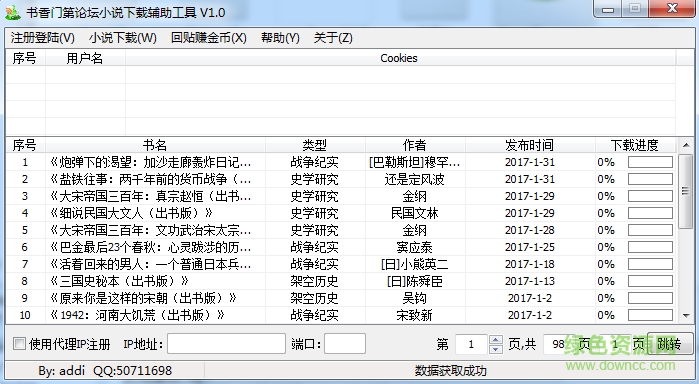Open the 关于(Z) menu
The height and width of the screenshot is (384, 699).
(333, 38)
